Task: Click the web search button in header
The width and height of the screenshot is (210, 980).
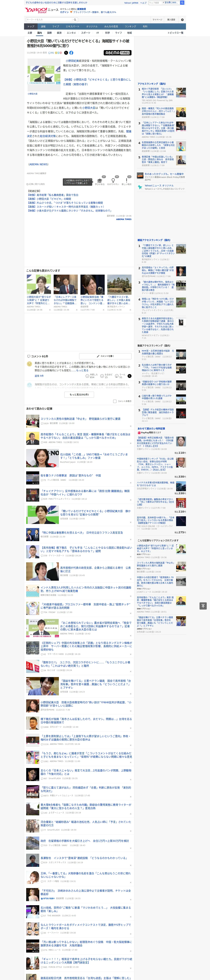Action: coord(182,3)
